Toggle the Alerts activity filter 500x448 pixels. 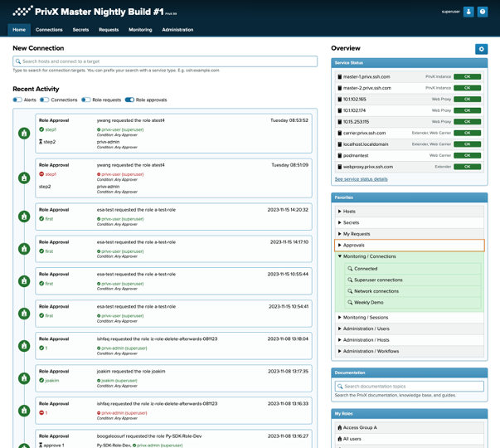17,100
